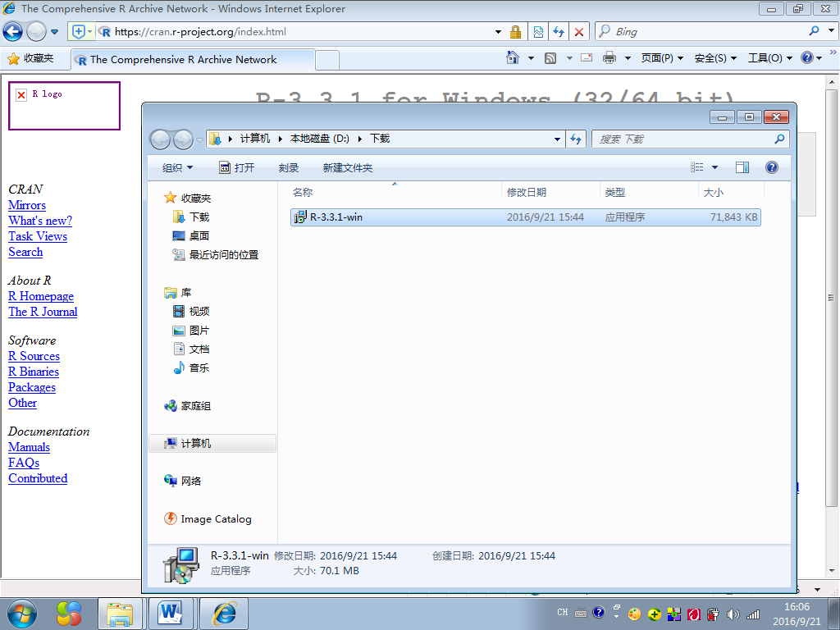Expand the view options dropdown arrow

tap(714, 167)
